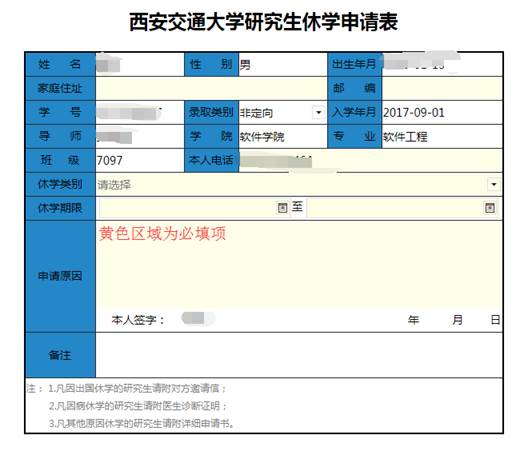Image resolution: width=528 pixels, height=459 pixels.
Task: Click the leave end date field
Action: [x=401, y=208]
